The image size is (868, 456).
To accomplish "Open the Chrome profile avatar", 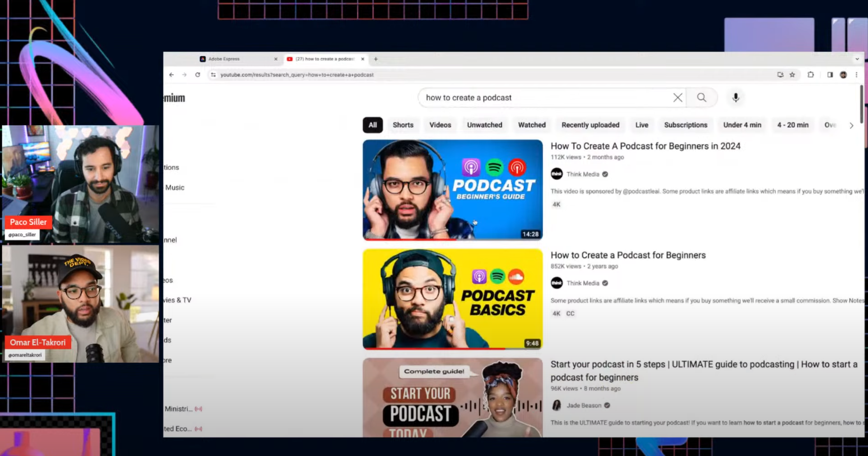I will [843, 75].
